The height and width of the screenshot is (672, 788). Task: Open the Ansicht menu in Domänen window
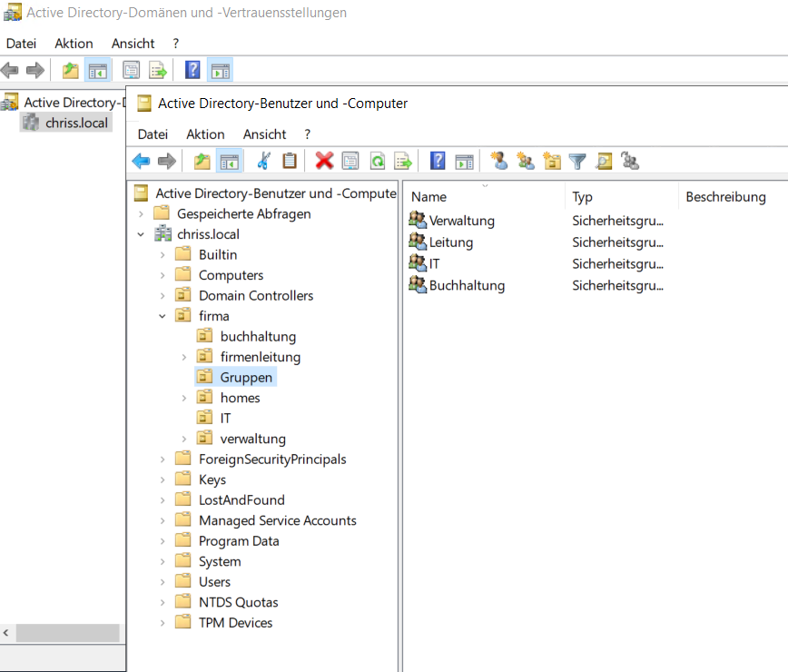[x=133, y=44]
